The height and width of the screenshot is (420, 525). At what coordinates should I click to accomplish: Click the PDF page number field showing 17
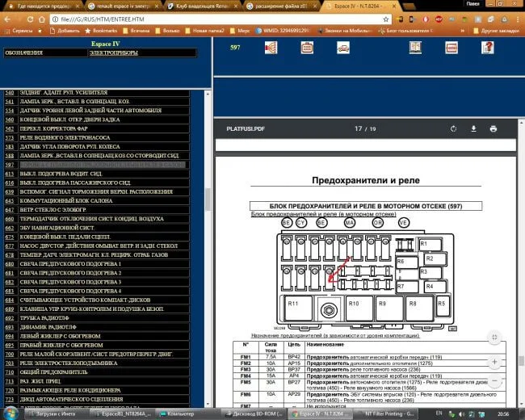(358, 128)
